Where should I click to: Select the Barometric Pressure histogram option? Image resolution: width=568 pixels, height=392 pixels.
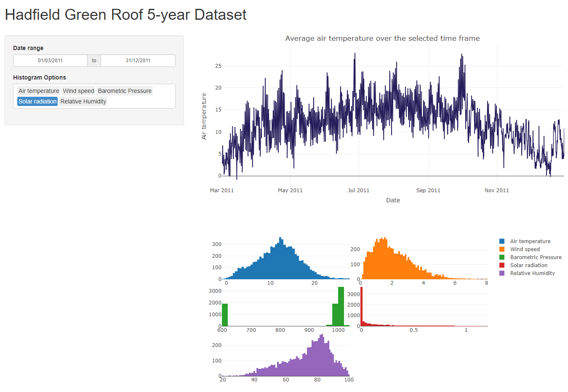pos(125,91)
